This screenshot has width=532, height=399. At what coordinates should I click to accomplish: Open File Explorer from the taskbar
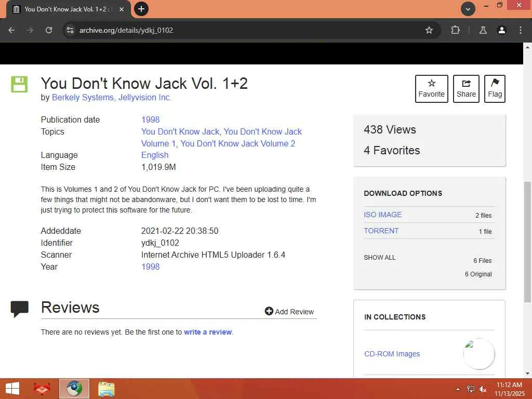tap(106, 389)
